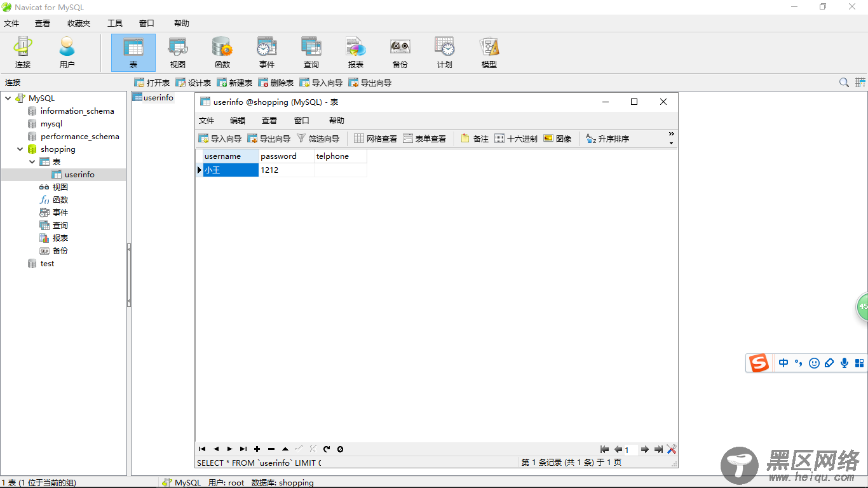The image size is (868, 488).
Task: Click the password cell showing 1212
Action: tap(287, 170)
